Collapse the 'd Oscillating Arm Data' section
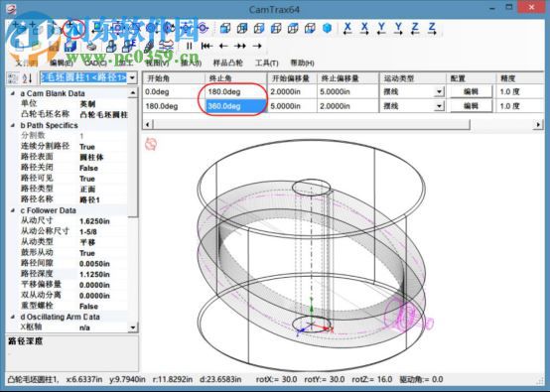Image resolution: width=550 pixels, height=392 pixels. tap(13, 317)
